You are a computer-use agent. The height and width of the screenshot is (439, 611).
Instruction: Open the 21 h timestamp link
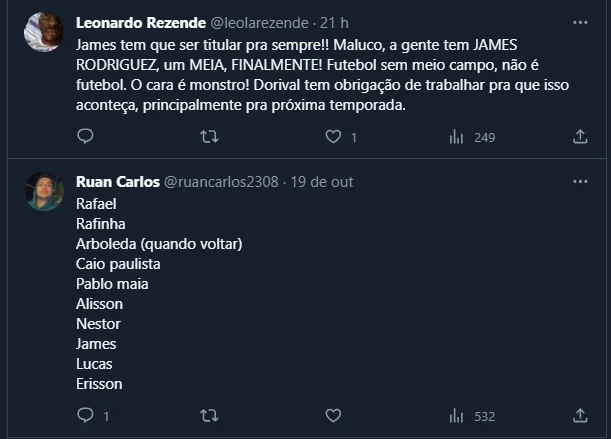[x=334, y=22]
